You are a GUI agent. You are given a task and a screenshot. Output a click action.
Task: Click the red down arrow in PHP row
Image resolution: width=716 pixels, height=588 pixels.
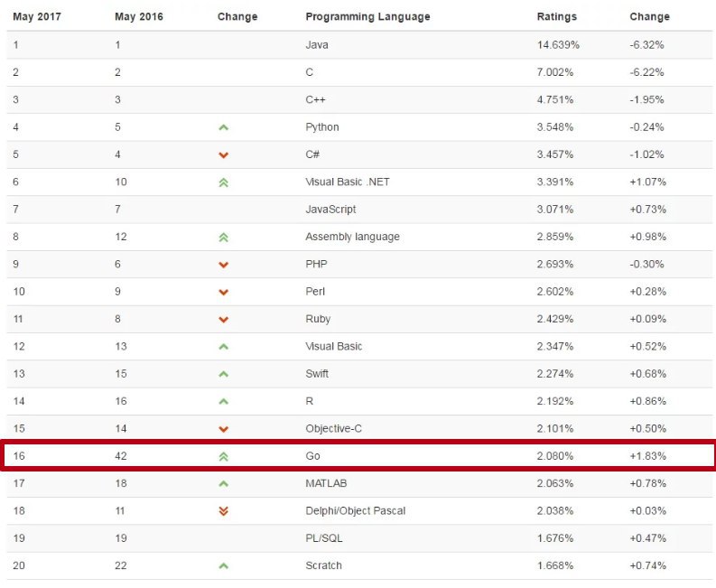pyautogui.click(x=224, y=265)
